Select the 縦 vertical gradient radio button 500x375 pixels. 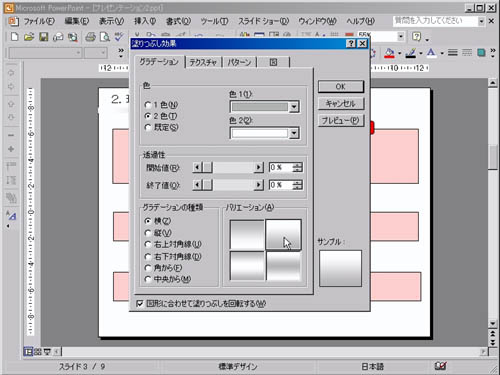point(148,233)
